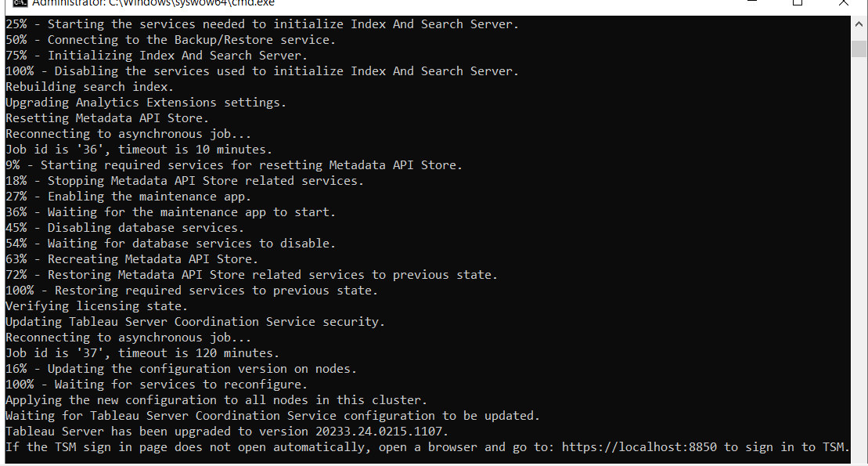
Task: Click the version number 20233.24.0215.1107
Action: click(381, 431)
